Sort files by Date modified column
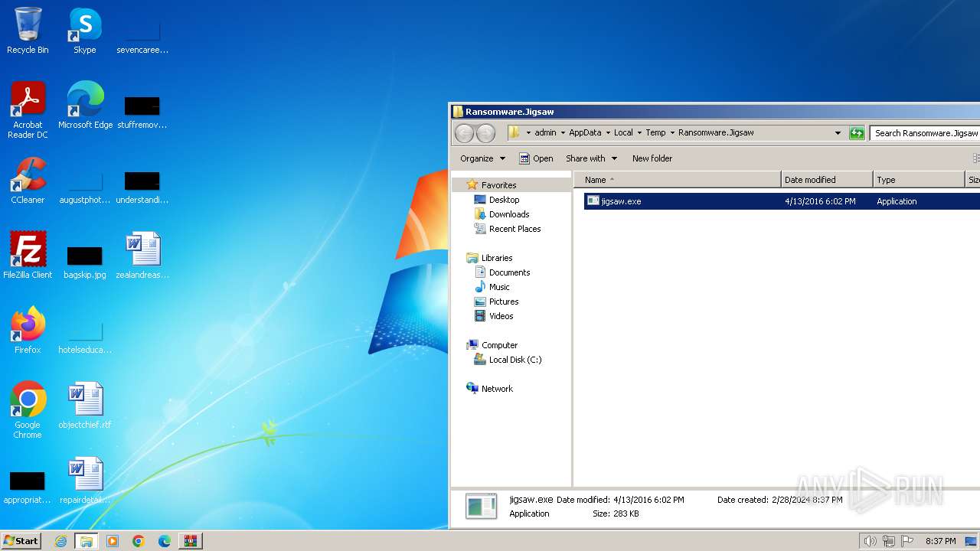980x551 pixels. coord(827,180)
